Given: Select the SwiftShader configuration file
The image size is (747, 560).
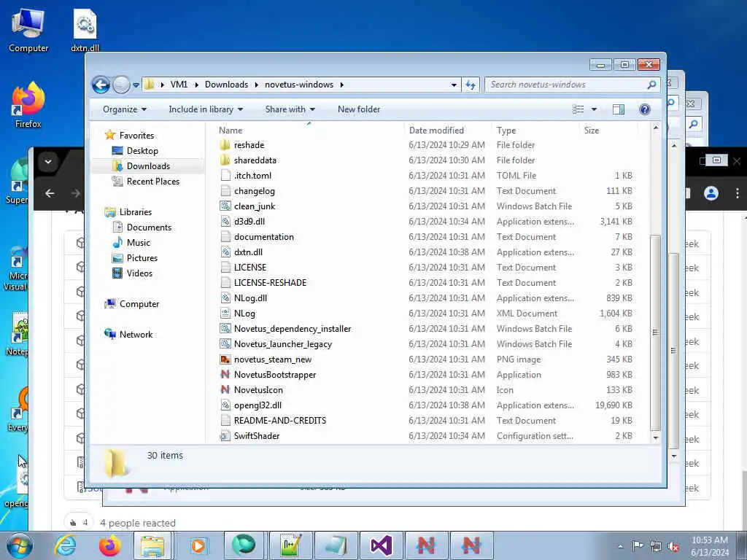Looking at the screenshot, I should pos(256,436).
